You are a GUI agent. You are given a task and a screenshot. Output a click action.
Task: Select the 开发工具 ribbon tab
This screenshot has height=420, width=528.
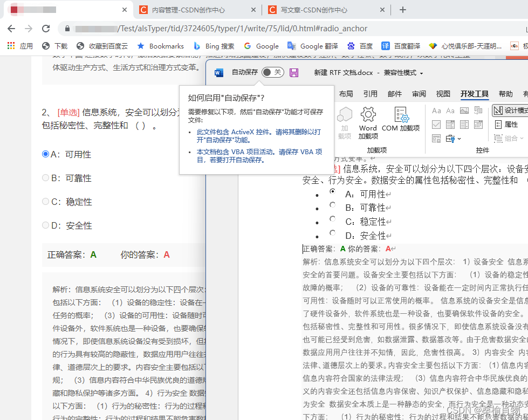(x=475, y=94)
